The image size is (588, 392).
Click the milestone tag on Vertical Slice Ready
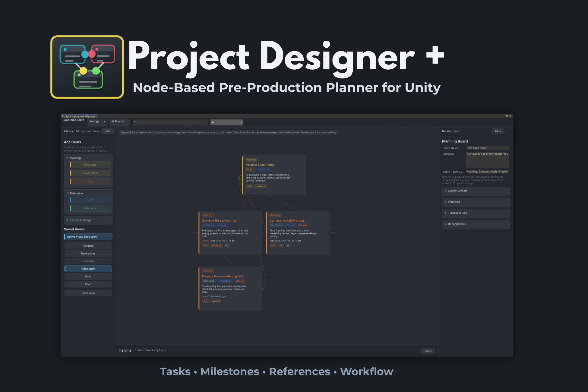point(261,187)
